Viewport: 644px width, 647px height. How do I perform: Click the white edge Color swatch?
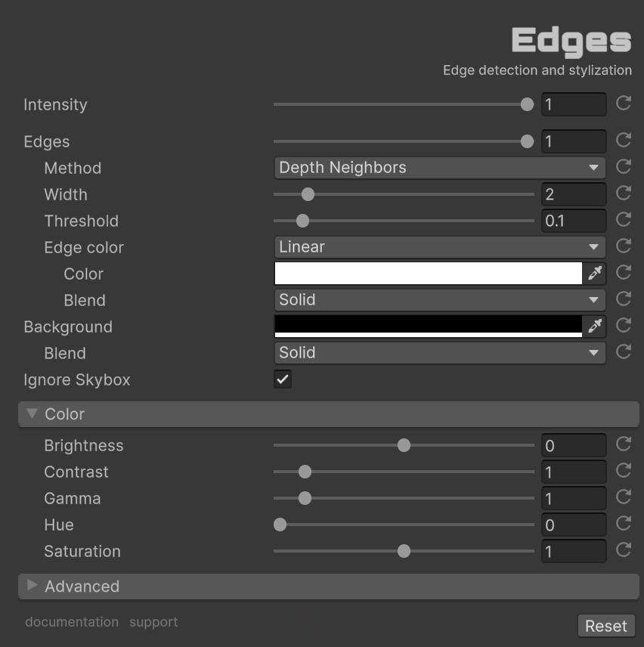click(x=428, y=273)
